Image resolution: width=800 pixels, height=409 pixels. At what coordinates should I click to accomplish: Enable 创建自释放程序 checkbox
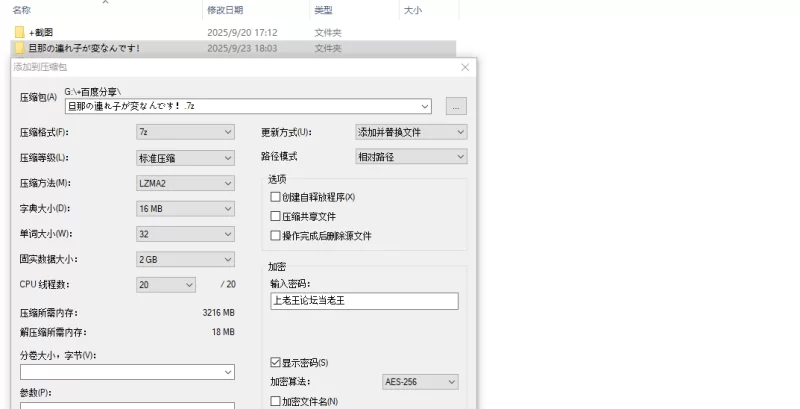pos(276,197)
